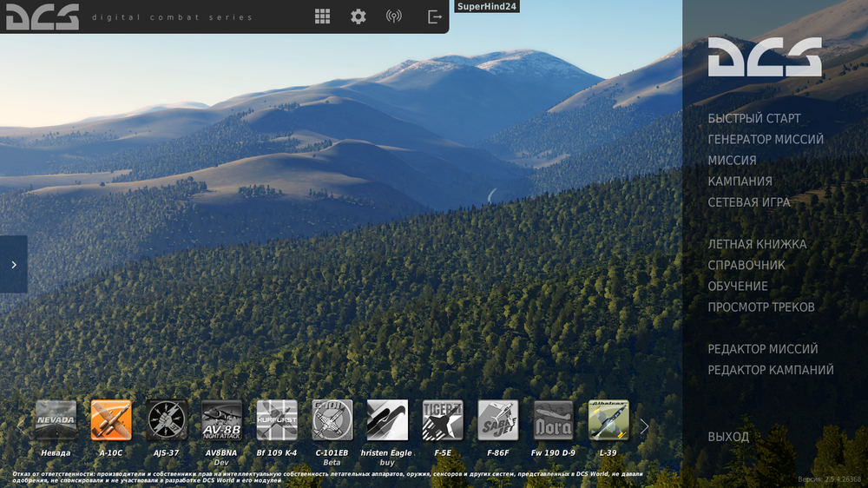Select the Christen Eagle buy module icon

click(x=387, y=420)
